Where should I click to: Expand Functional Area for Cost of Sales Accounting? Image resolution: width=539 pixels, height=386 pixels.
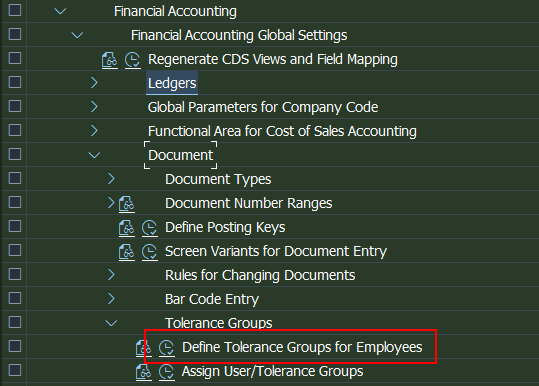pos(94,131)
